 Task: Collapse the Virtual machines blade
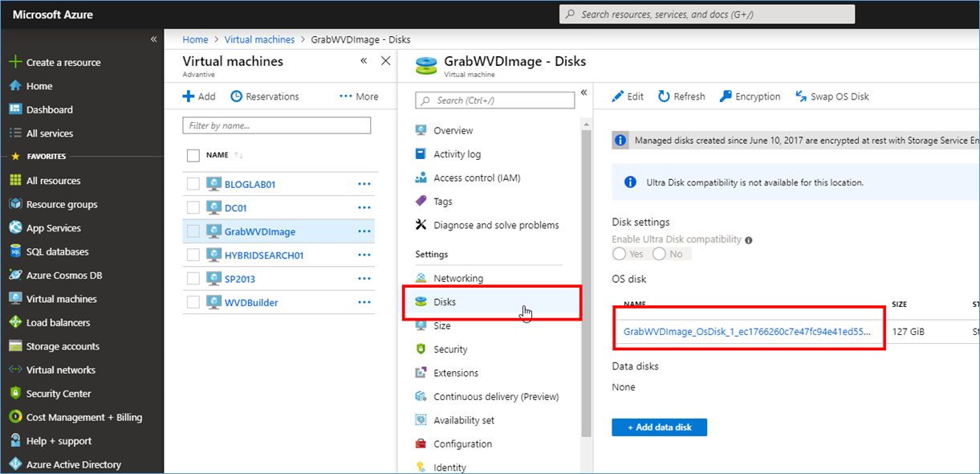364,61
